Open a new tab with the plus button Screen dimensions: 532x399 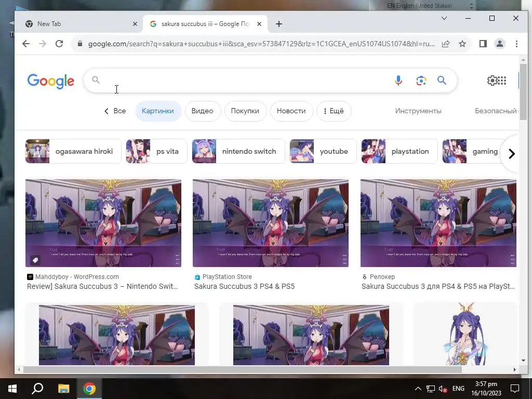point(279,24)
